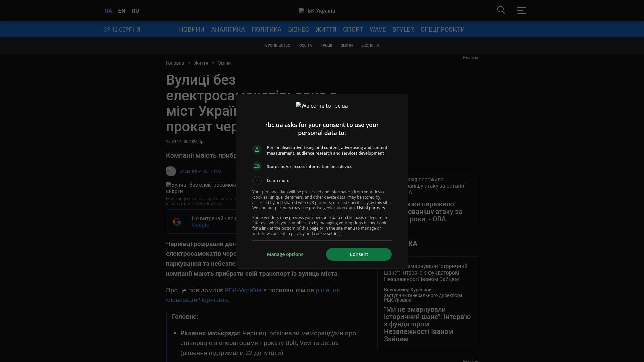Click the 'Рішення міськради:' bullet text
The height and width of the screenshot is (362, 644).
tap(211, 333)
